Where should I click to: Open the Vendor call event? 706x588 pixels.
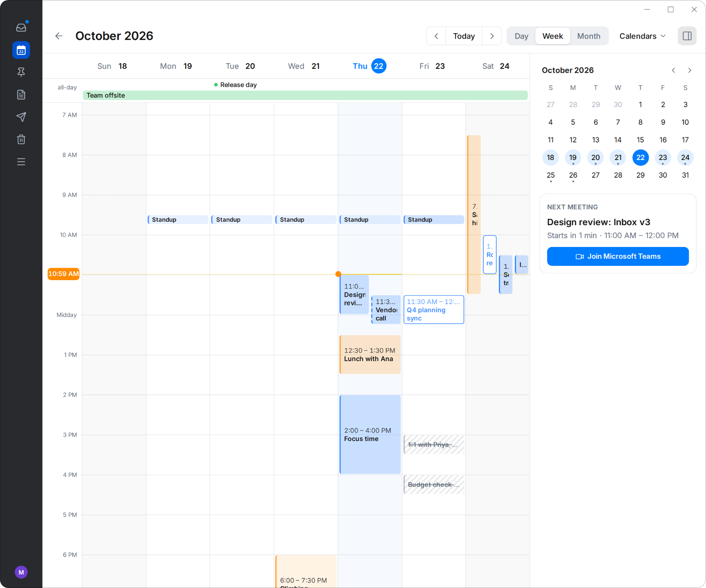[386, 310]
